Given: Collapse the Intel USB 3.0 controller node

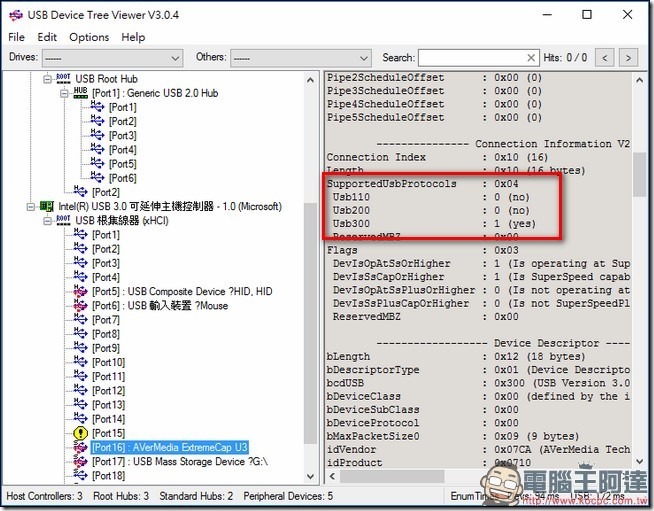Looking at the screenshot, I should [x=31, y=206].
